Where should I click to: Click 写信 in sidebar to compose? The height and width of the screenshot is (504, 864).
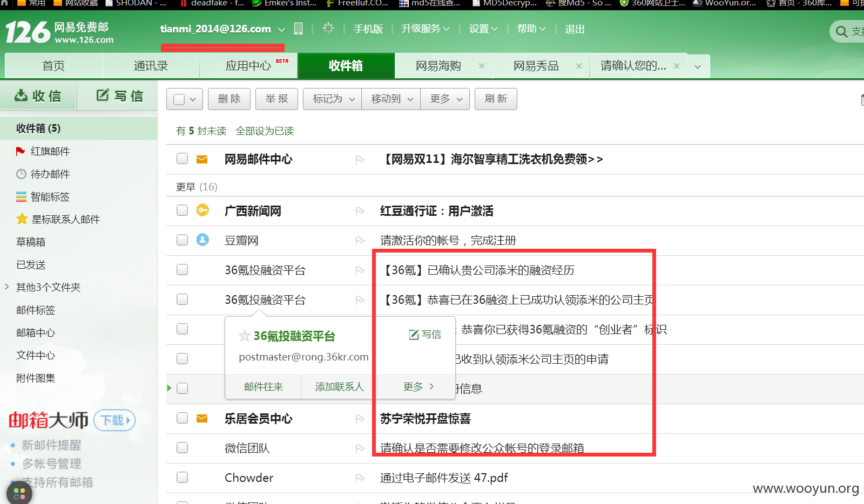[120, 96]
